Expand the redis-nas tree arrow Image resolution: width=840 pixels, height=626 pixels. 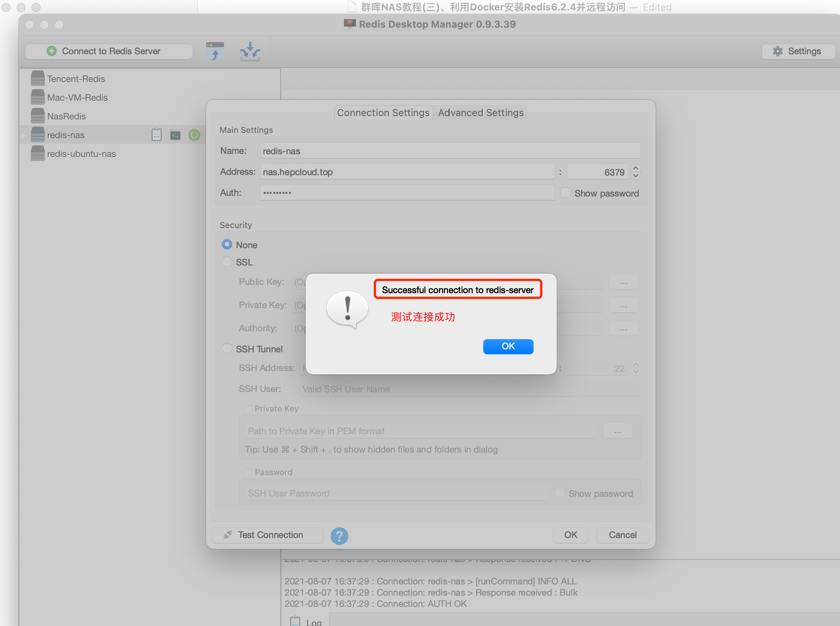(x=24, y=135)
